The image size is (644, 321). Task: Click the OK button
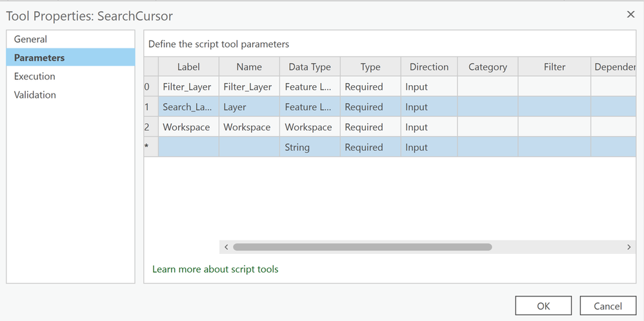tap(543, 306)
